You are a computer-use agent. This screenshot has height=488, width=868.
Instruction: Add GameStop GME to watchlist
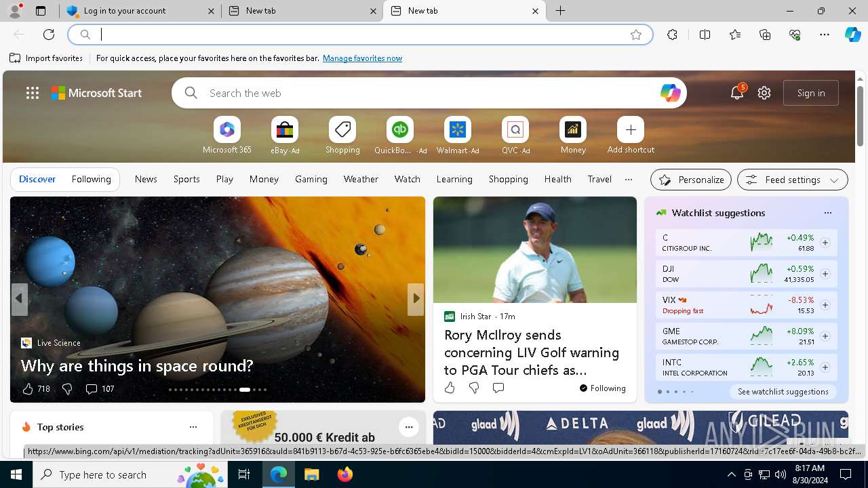pos(825,336)
